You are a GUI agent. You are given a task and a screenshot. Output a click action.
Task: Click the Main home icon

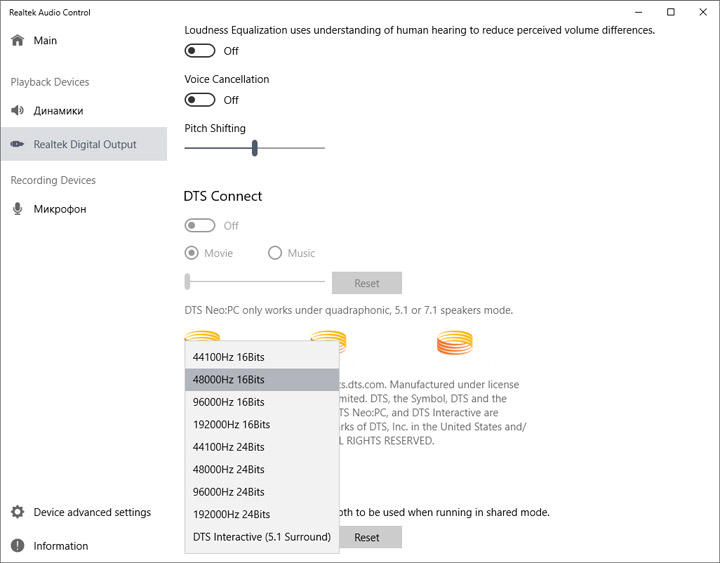pos(17,41)
